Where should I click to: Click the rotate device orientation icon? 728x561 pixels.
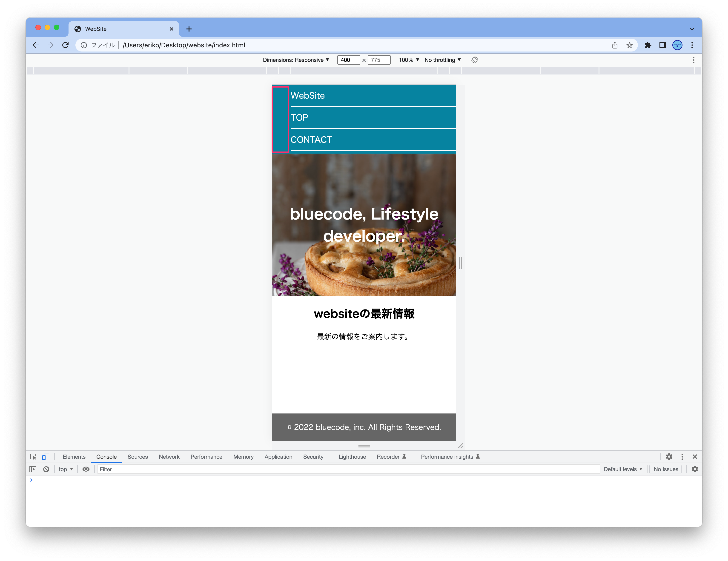coord(474,60)
